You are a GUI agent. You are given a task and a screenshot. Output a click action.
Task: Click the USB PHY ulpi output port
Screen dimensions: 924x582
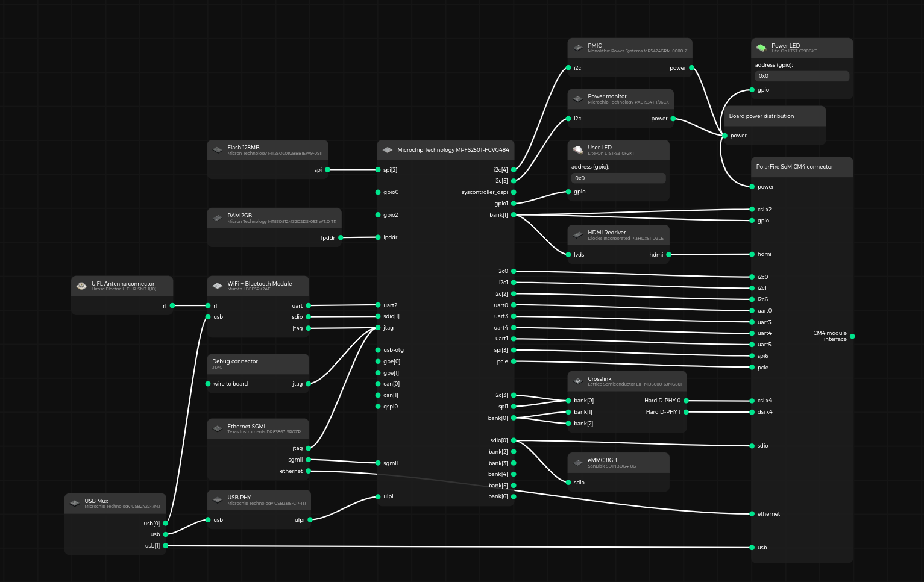310,520
